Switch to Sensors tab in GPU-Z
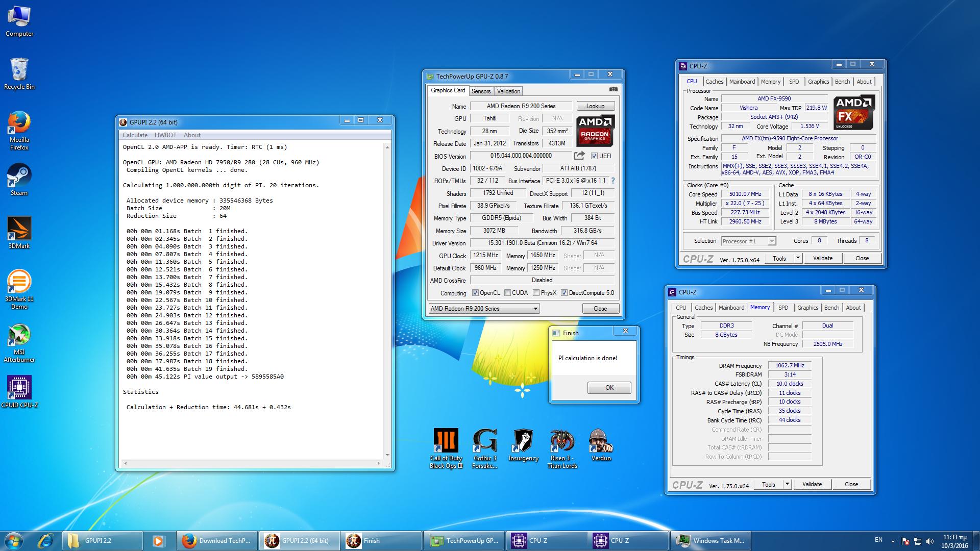Screen dimensions: 980x551 point(481,91)
